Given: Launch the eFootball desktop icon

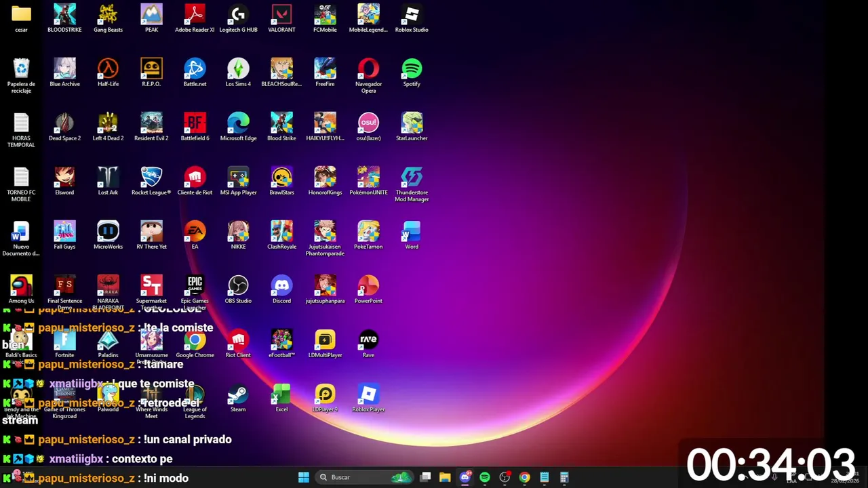Looking at the screenshot, I should click(x=281, y=344).
